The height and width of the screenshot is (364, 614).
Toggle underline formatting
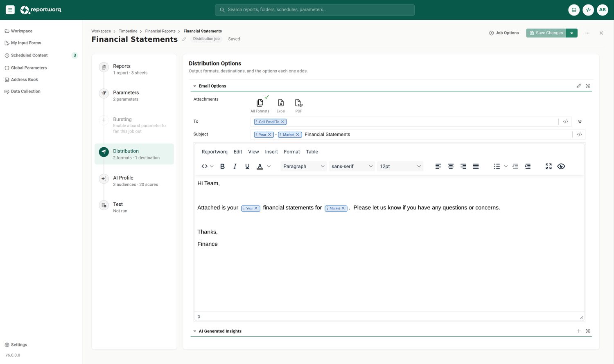click(x=247, y=166)
